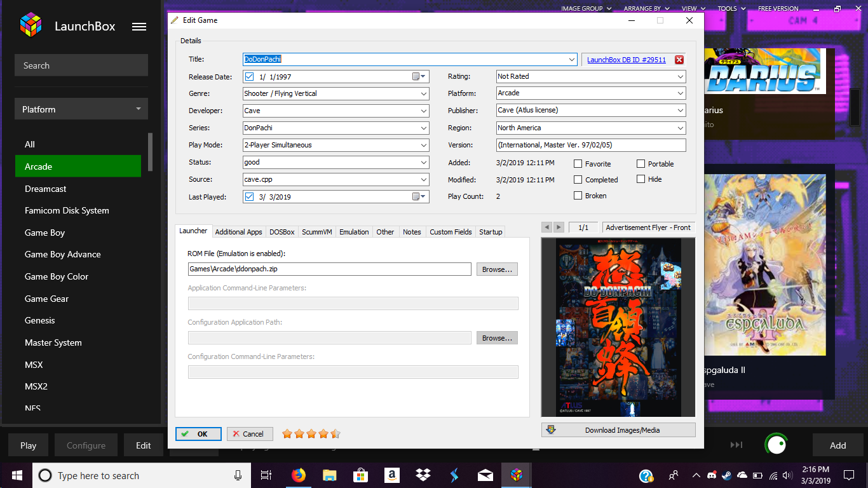
Task: Set rating to one star
Action: (287, 434)
